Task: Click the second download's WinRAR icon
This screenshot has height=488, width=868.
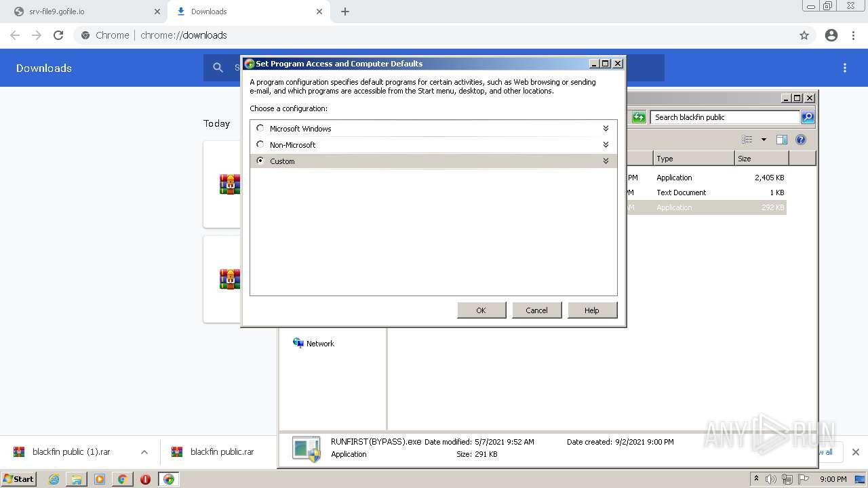Action: point(230,279)
